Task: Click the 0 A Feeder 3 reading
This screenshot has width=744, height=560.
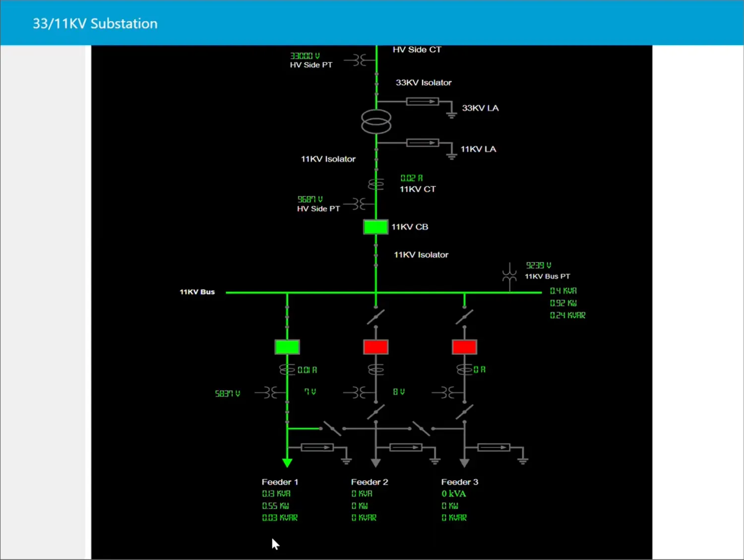Action: [480, 370]
